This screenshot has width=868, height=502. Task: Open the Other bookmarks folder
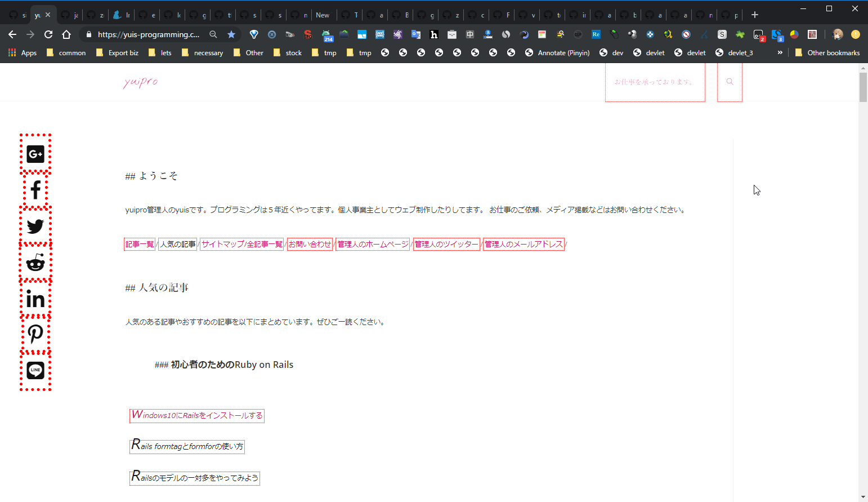pyautogui.click(x=827, y=52)
